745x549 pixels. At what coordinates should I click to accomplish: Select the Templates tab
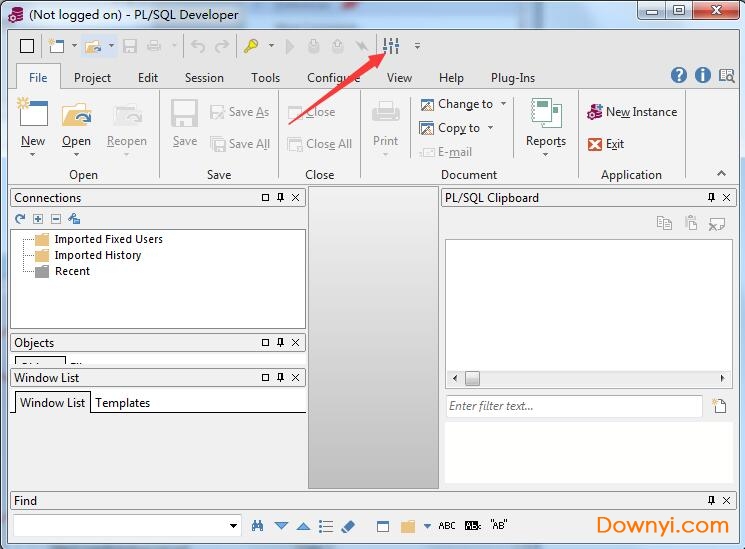tap(122, 403)
